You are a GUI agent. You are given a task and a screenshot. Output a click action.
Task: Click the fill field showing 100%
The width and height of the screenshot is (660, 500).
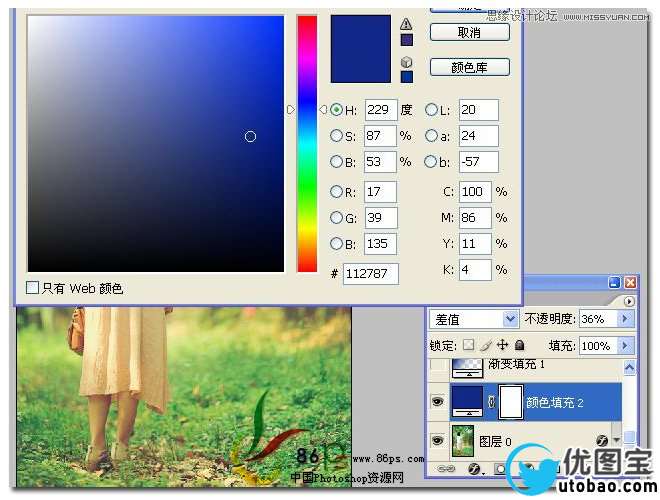[599, 346]
